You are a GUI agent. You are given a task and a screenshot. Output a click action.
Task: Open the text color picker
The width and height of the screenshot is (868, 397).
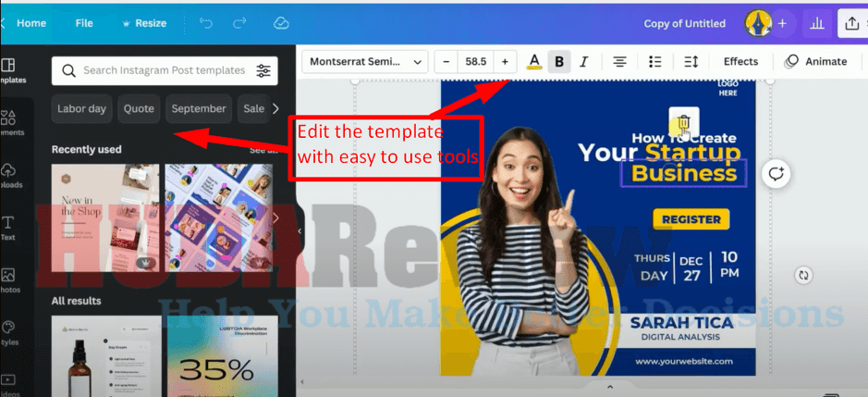click(x=533, y=62)
